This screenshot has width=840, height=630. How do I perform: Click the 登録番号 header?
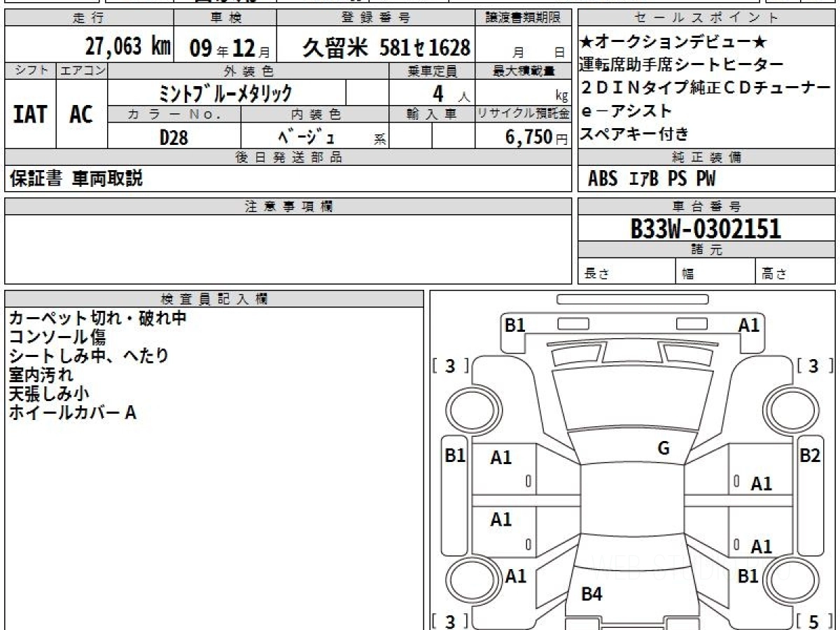pos(377,18)
